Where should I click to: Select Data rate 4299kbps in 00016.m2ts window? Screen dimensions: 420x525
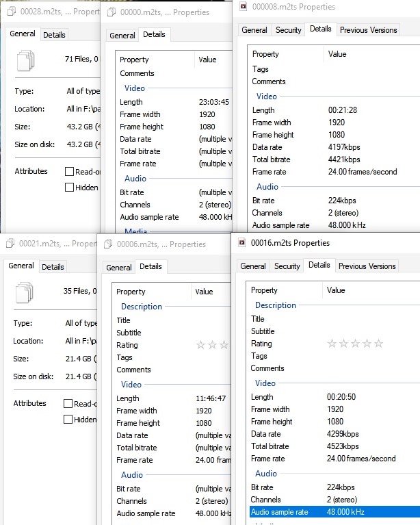(343, 434)
